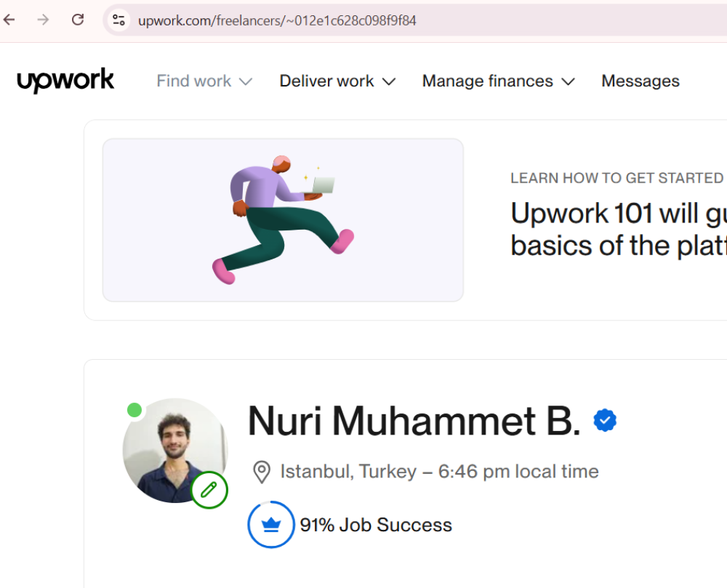Expand the Manage finances menu
This screenshot has height=588, width=727.
[498, 81]
